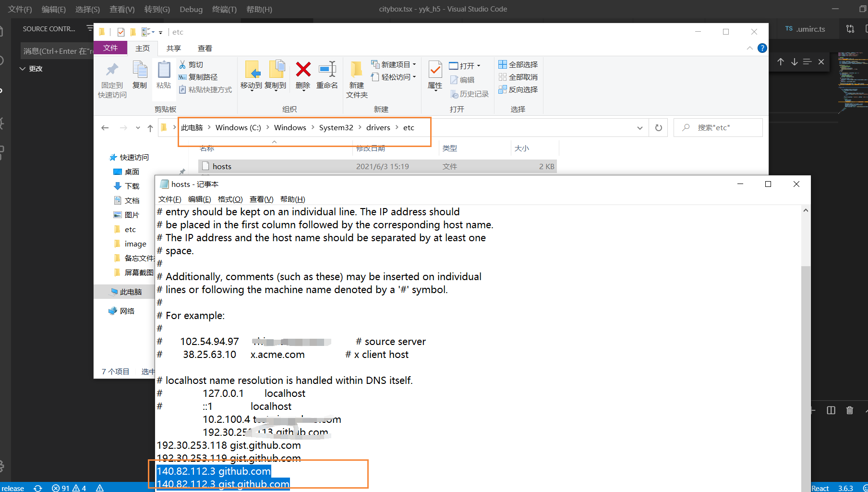Click VS Code trash (kill terminal) icon
This screenshot has width=868, height=492.
click(850, 410)
